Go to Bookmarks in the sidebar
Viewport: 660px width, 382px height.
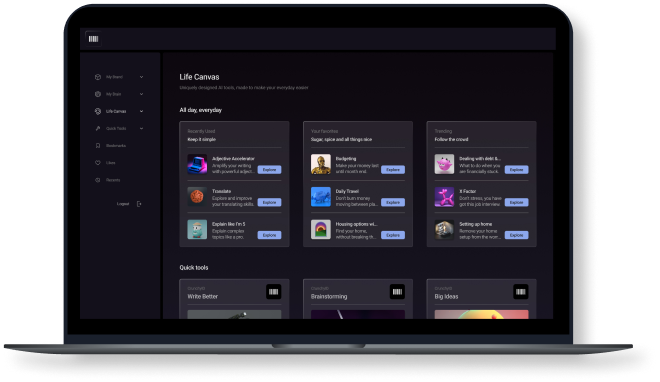(x=116, y=146)
